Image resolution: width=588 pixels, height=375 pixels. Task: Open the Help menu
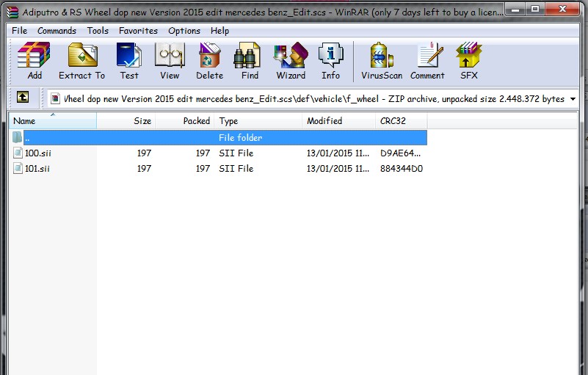[x=219, y=31]
